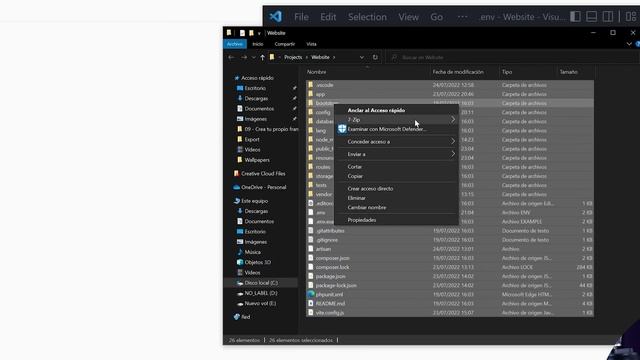Open the Wallpapers folder in the navigation pane
This screenshot has width=640, height=360.
(x=257, y=160)
